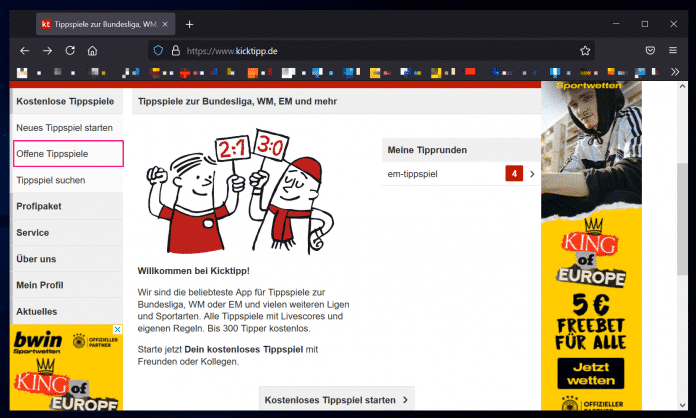The width and height of the screenshot is (696, 418).
Task: Close the bwin ad using AdChoices icon
Action: (117, 330)
